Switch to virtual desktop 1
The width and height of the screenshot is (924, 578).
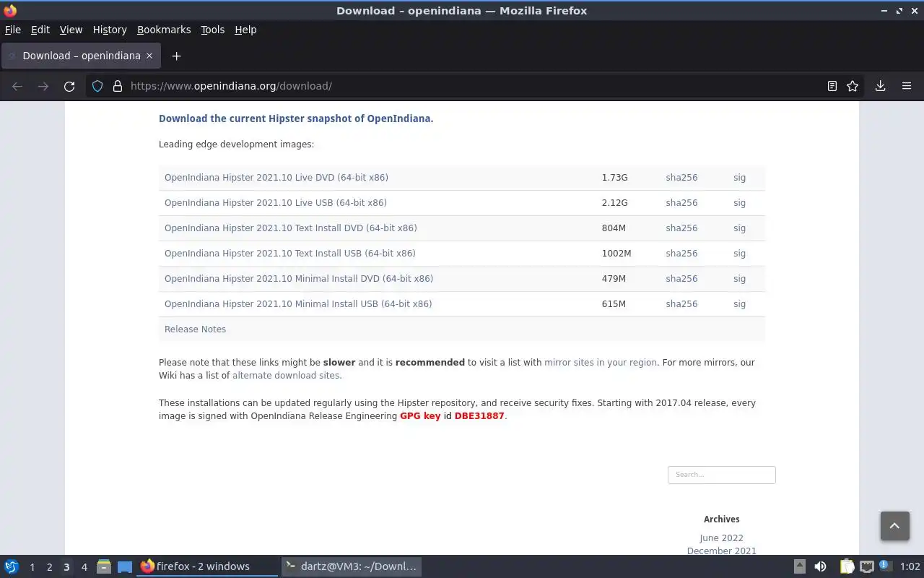(x=32, y=567)
